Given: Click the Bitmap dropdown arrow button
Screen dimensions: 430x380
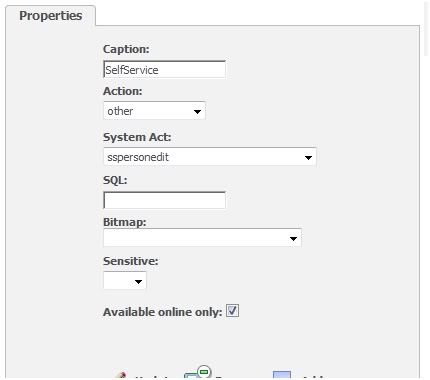Looking at the screenshot, I should [293, 238].
